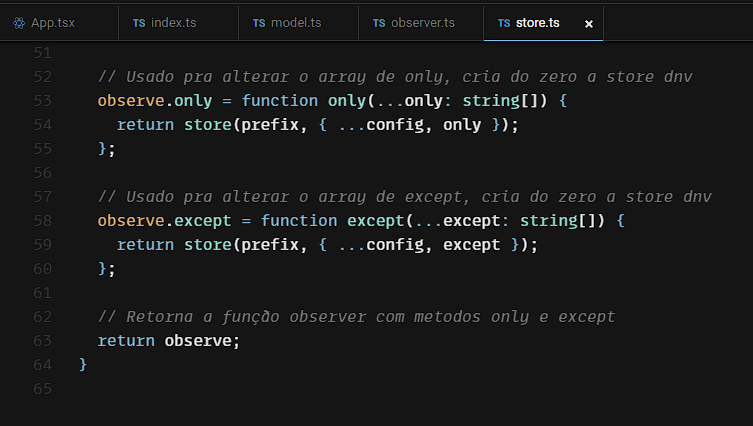
Task: Click line number 58 in the gutter
Action: coord(42,220)
